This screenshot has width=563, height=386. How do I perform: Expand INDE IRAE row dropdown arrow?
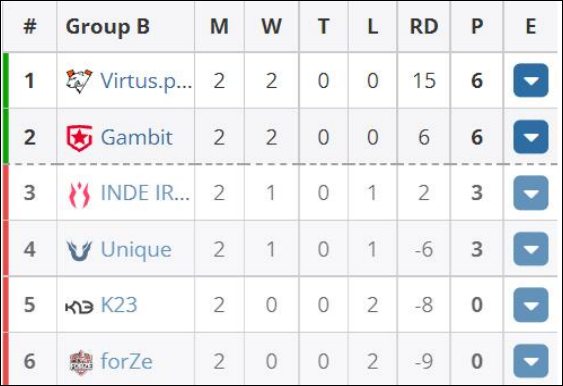531,193
